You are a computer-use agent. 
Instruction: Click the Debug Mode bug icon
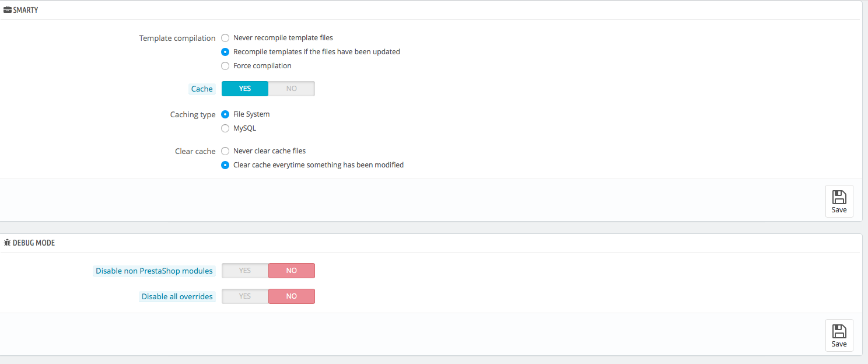click(x=8, y=243)
